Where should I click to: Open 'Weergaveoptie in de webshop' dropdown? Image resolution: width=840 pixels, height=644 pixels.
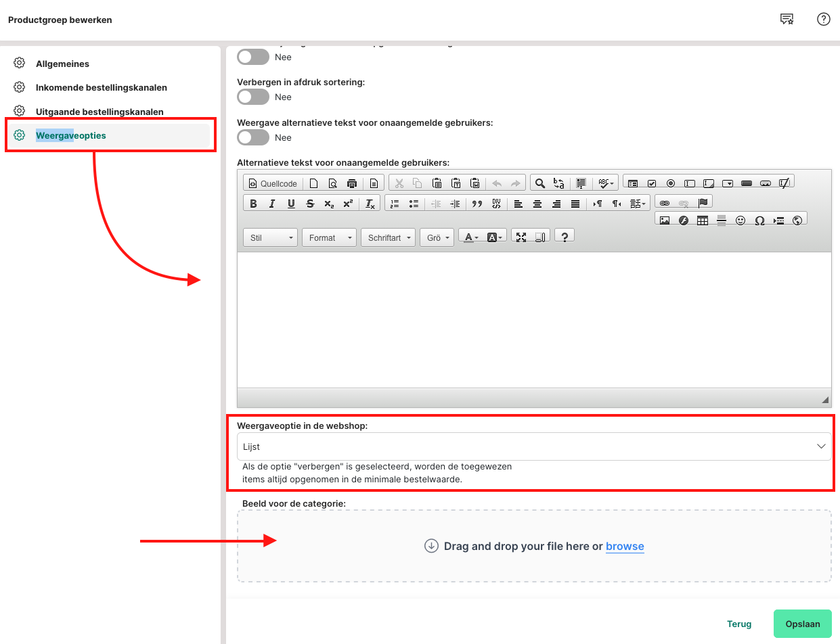click(533, 447)
